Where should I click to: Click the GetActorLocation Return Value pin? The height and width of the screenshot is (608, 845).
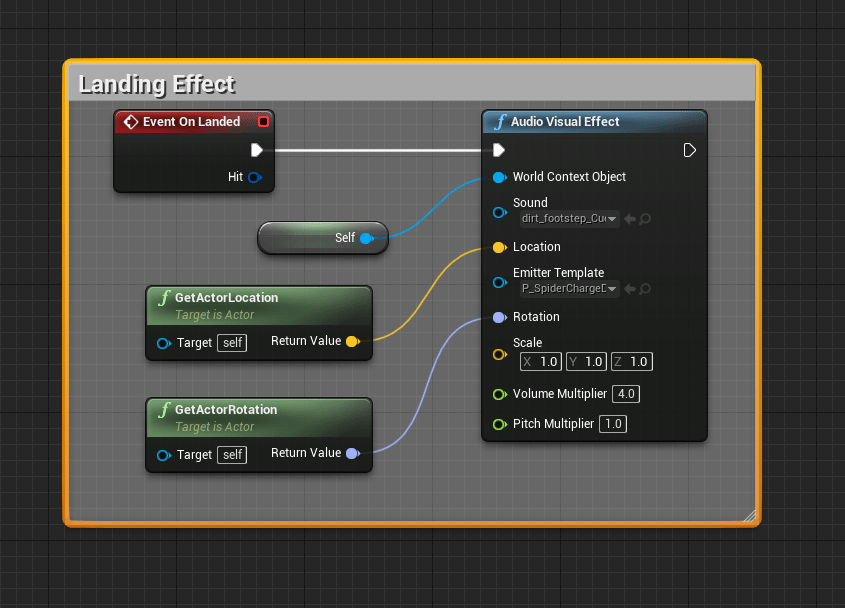(352, 342)
